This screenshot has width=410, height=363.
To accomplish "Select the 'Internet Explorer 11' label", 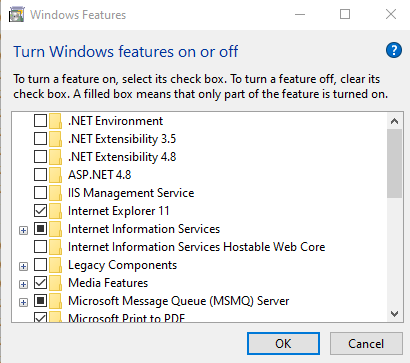I will pyautogui.click(x=119, y=211).
